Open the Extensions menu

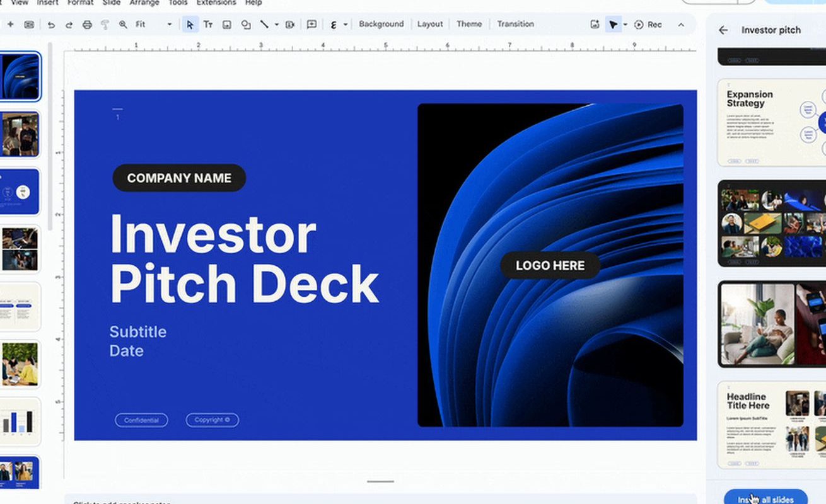(216, 3)
